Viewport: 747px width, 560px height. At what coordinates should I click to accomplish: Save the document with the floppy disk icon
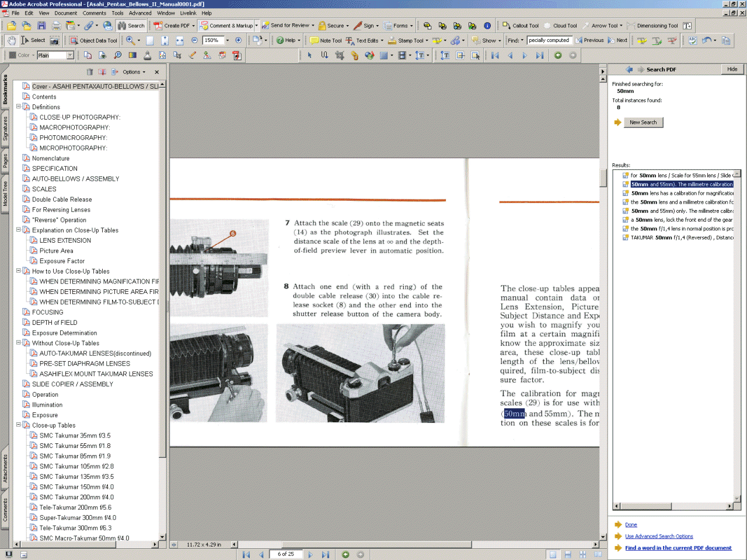coord(41,26)
